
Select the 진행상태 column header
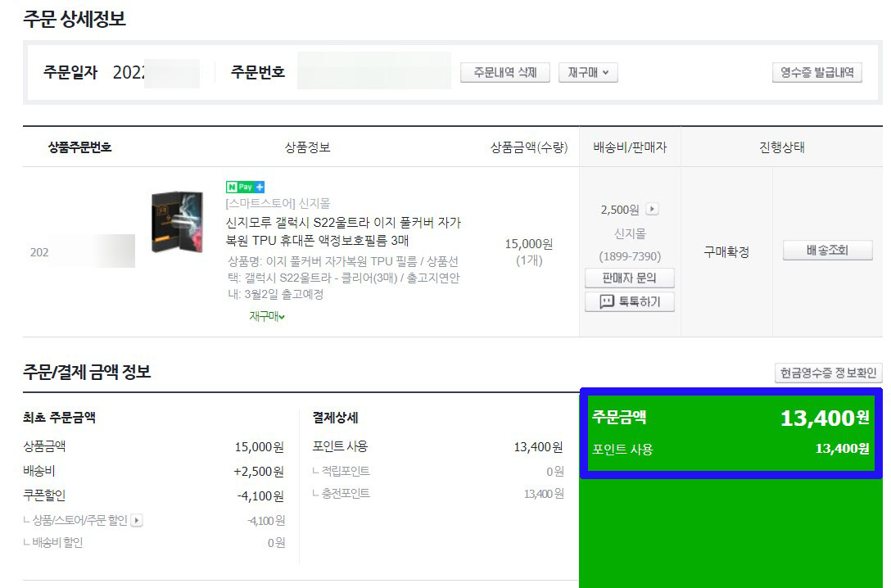click(782, 147)
